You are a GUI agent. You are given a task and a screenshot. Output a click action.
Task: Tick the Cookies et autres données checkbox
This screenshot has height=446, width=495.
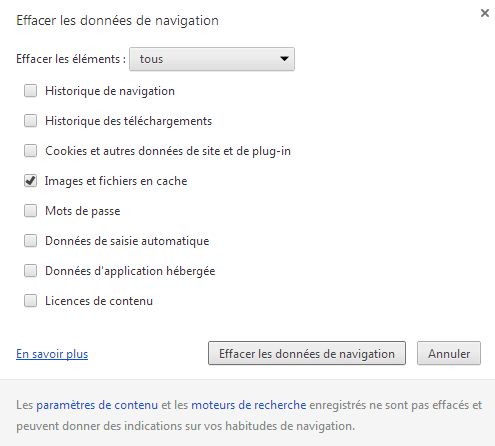pyautogui.click(x=30, y=151)
